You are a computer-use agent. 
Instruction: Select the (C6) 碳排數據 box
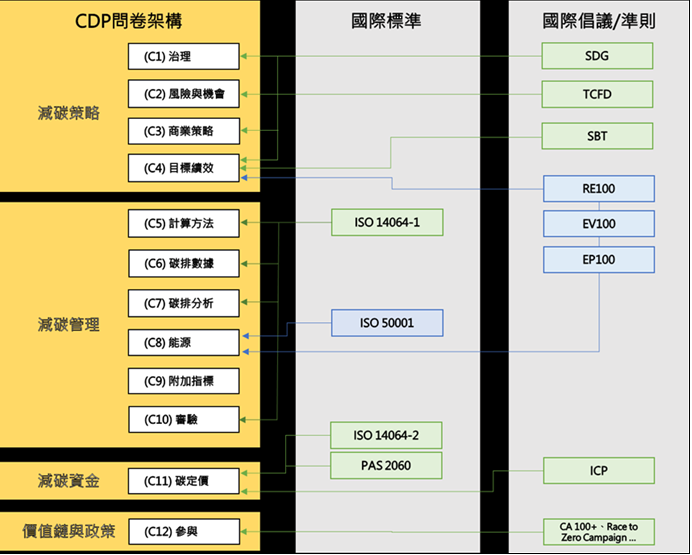(x=184, y=263)
